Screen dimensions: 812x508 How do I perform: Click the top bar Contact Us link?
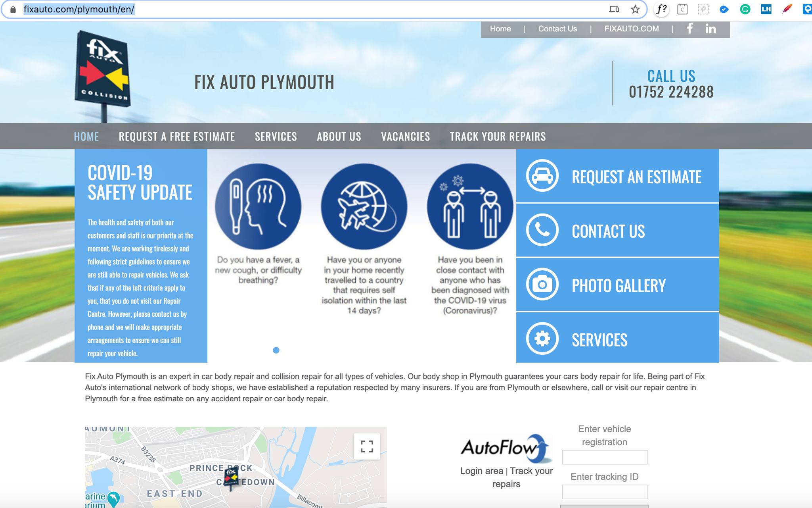557,29
